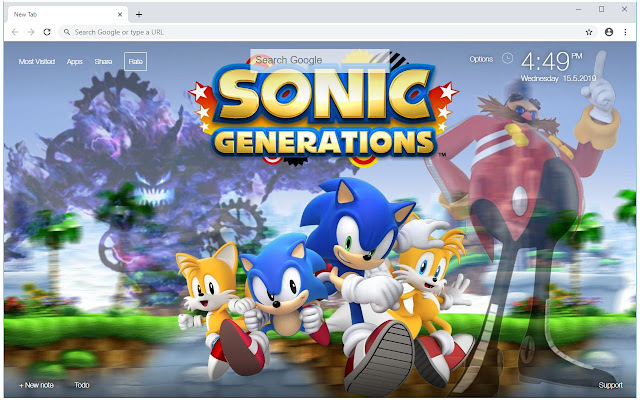
Task: Open the Todo list
Action: (82, 385)
